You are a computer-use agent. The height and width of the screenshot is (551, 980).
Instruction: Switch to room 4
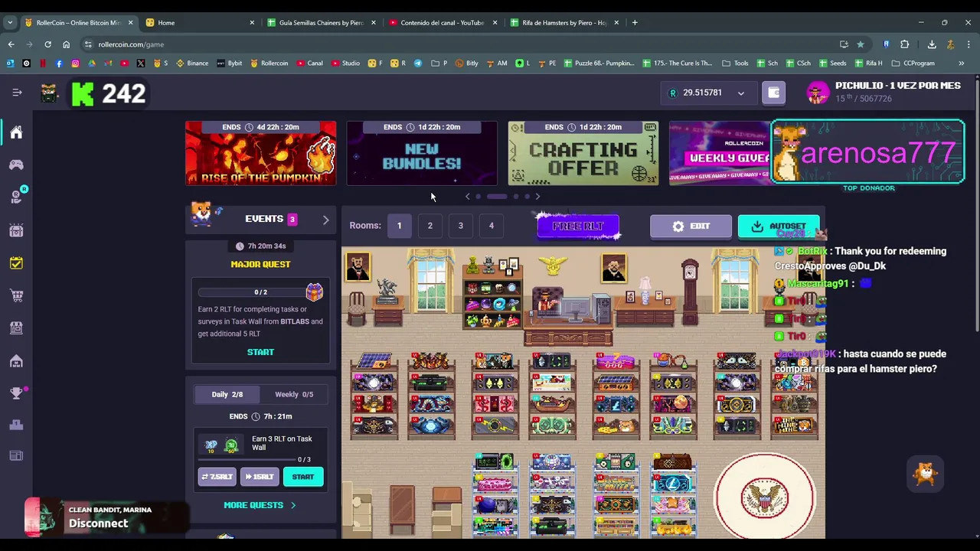point(491,226)
